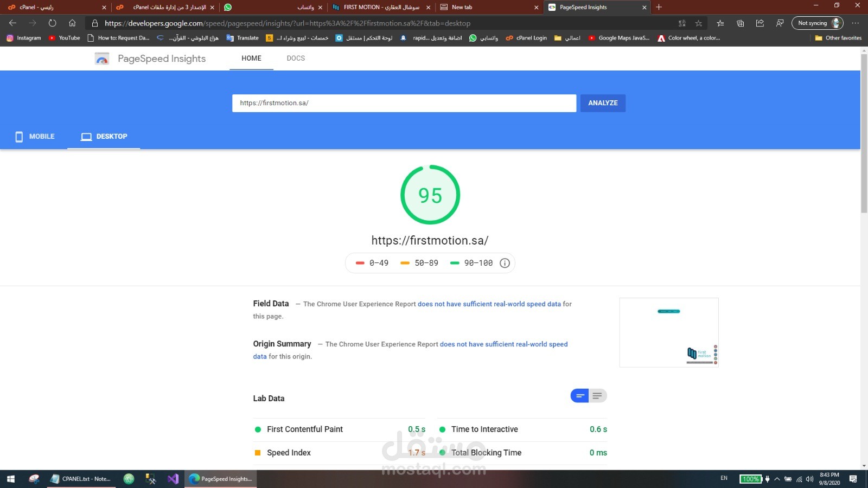The image size is (868, 488).
Task: Open CPANEL.txt Notepad from taskbar
Action: [x=81, y=479]
